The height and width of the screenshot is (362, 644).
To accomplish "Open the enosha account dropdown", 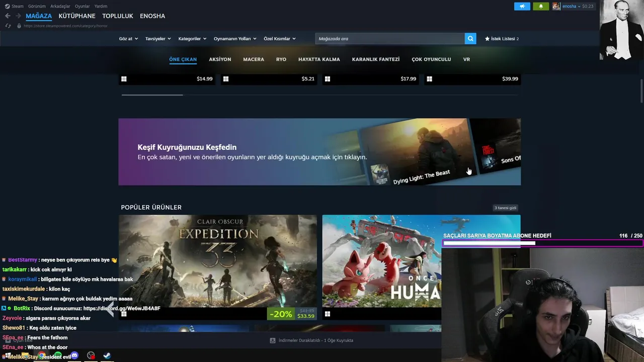I will (x=571, y=6).
